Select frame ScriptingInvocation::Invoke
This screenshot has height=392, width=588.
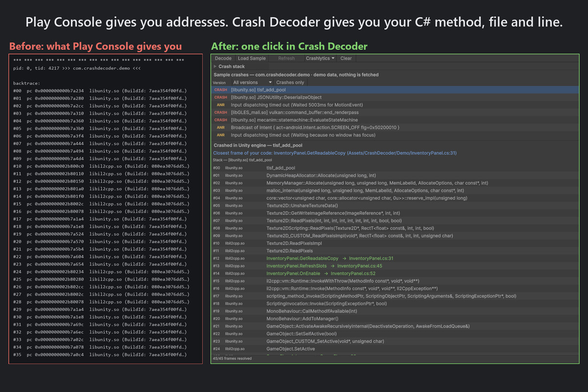coord(395,303)
